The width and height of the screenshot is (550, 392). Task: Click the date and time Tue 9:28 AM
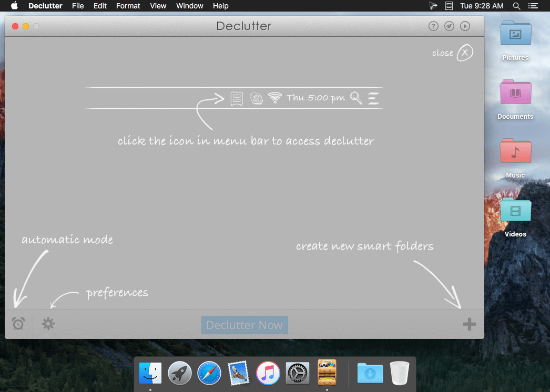point(482,6)
